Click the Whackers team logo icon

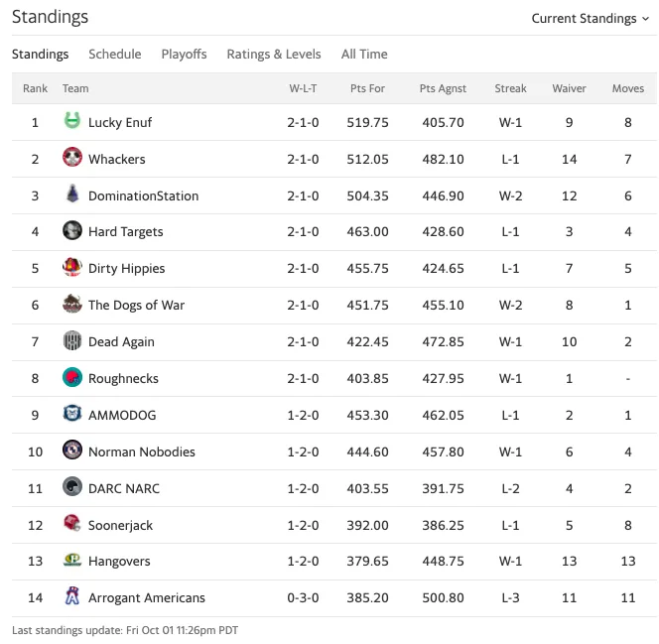tap(72, 157)
